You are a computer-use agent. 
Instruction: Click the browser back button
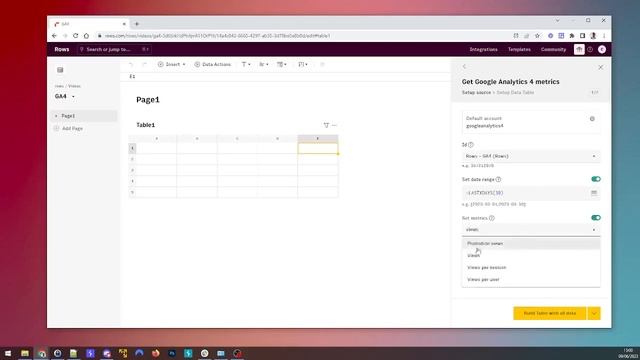tap(54, 36)
